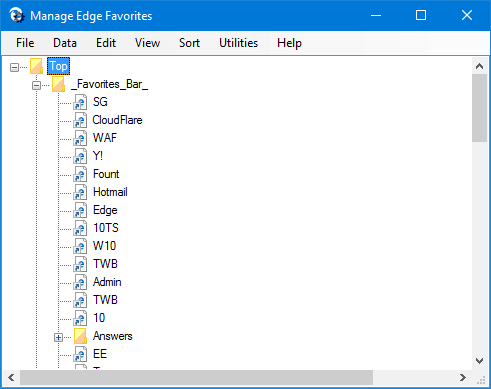Select the WAF favorite
The height and width of the screenshot is (389, 491).
tap(105, 138)
